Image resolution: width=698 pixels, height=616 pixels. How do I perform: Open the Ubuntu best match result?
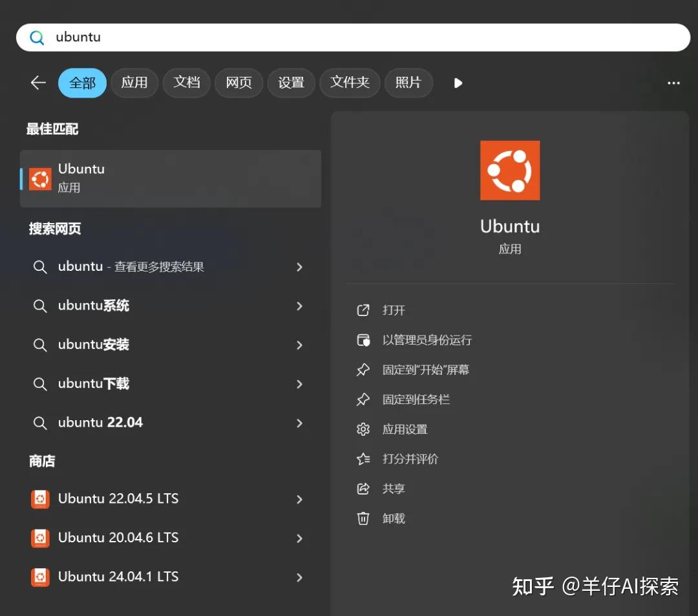(171, 178)
